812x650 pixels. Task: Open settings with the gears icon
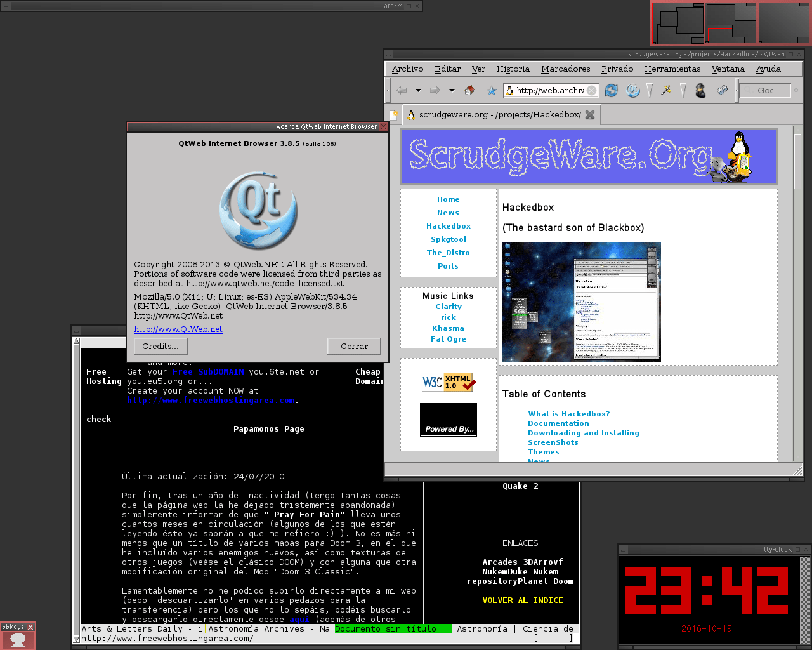pos(722,90)
